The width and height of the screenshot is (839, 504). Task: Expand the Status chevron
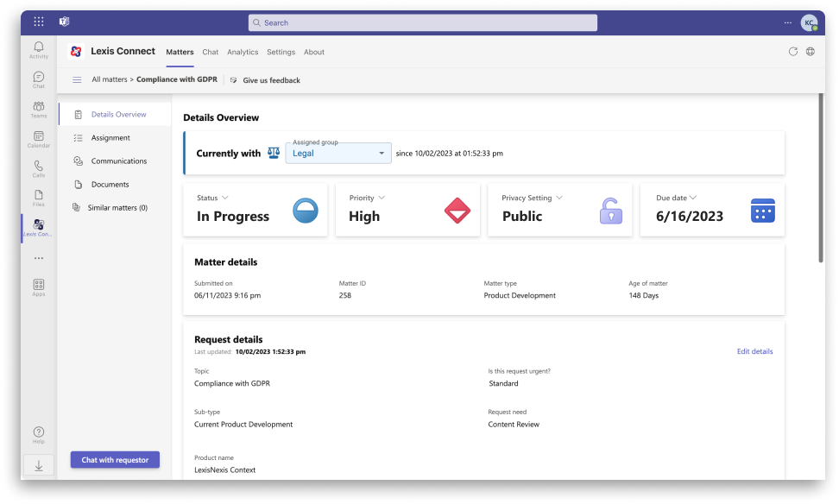tap(225, 198)
